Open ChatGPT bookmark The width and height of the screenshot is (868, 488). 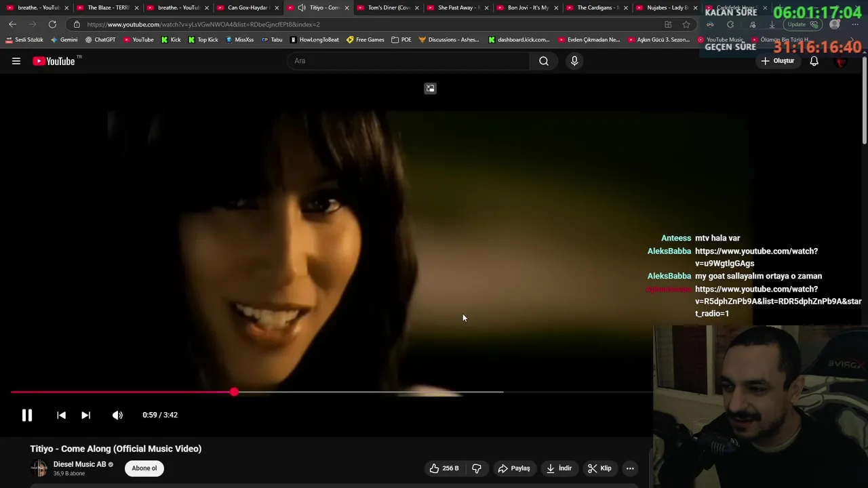[100, 40]
